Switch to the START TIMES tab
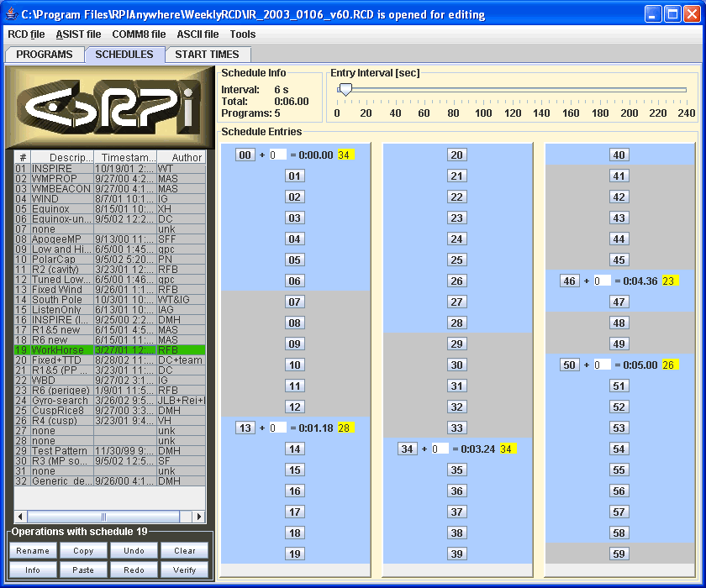This screenshot has height=588, width=706. point(207,55)
